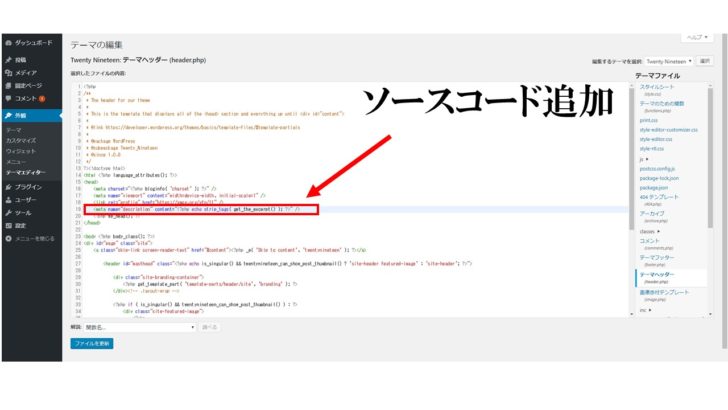Click the ツール wrench icon

[8, 213]
